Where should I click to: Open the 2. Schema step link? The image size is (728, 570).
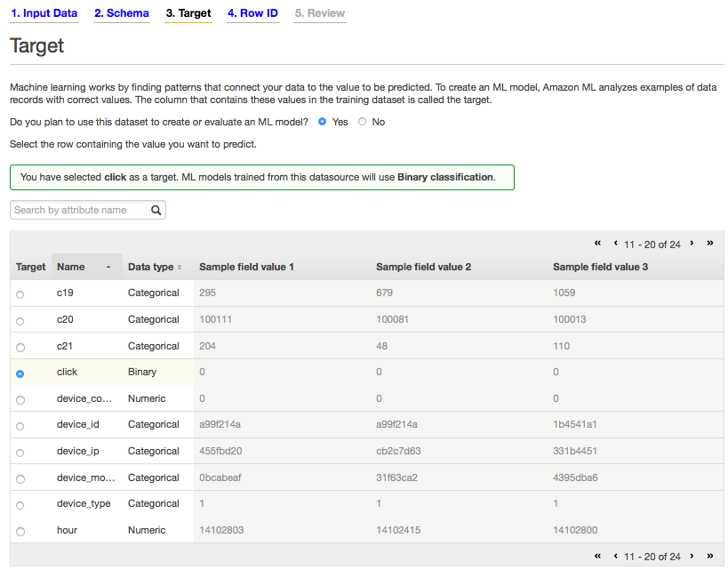(122, 13)
